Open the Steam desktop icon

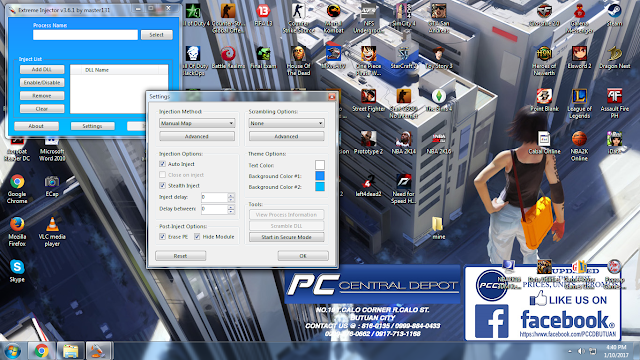tap(614, 16)
